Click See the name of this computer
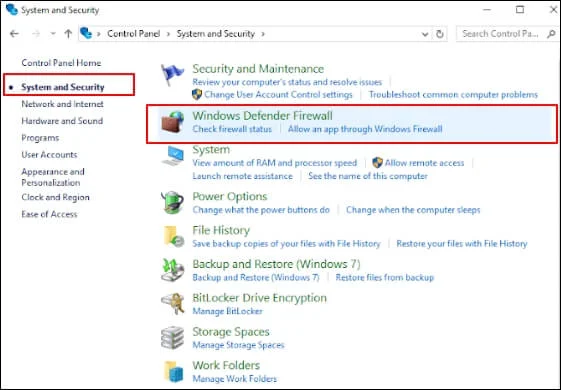Viewport: 561px width, 390px height. click(x=368, y=176)
